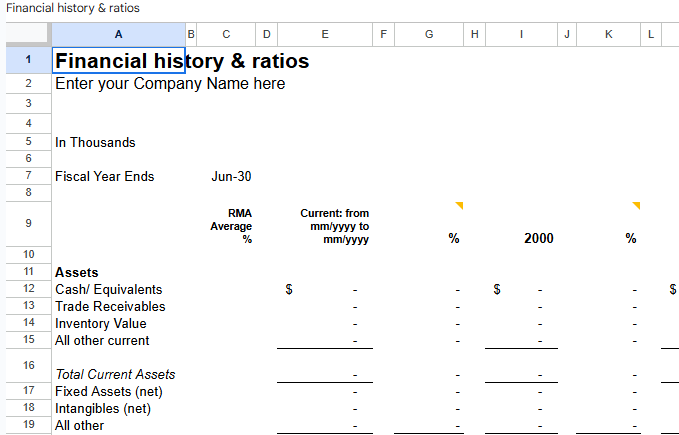Click the orange note marker in column G

tap(460, 206)
